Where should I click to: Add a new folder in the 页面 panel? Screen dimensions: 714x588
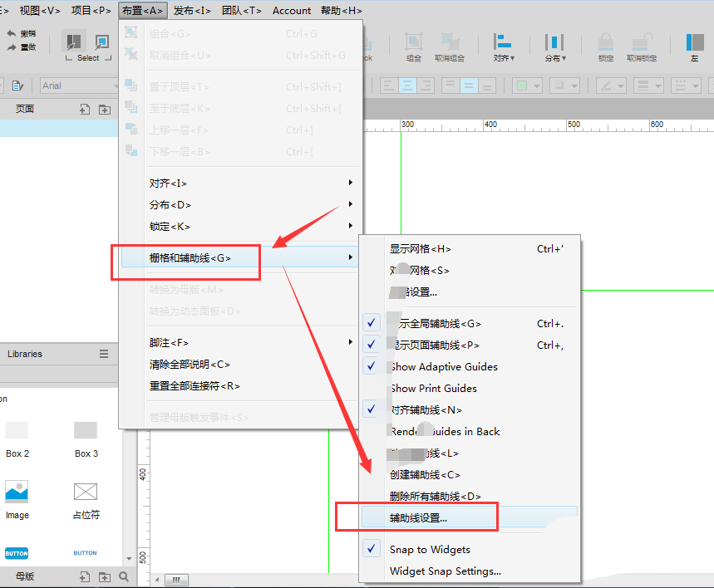105,109
